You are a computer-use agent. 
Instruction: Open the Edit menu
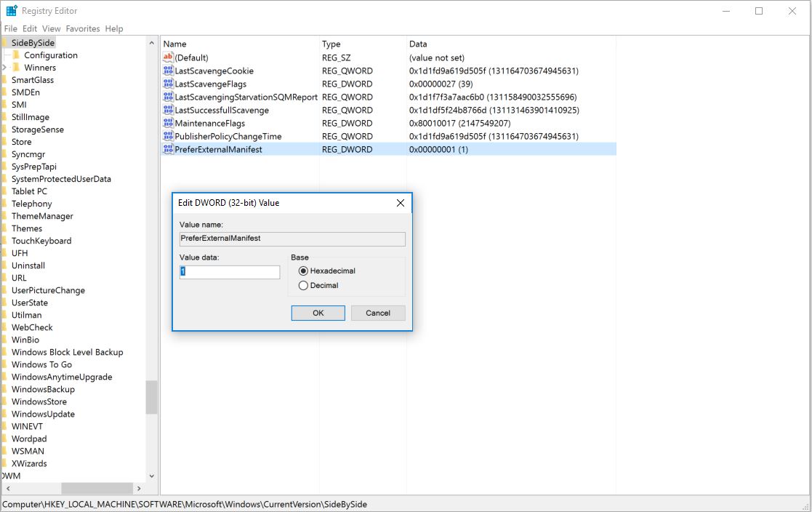coord(30,28)
